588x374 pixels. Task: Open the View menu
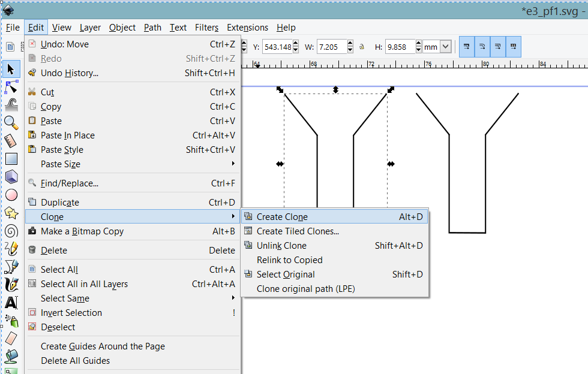pyautogui.click(x=61, y=28)
